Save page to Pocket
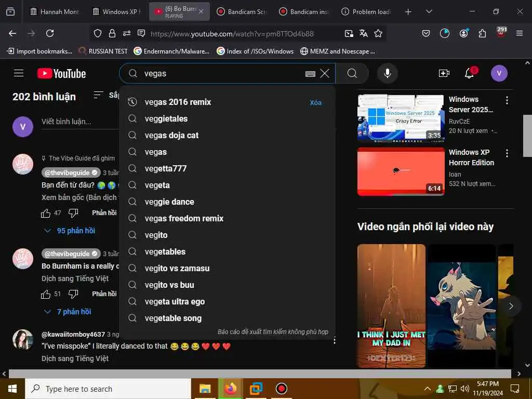This screenshot has height=399, width=532. click(x=426, y=33)
